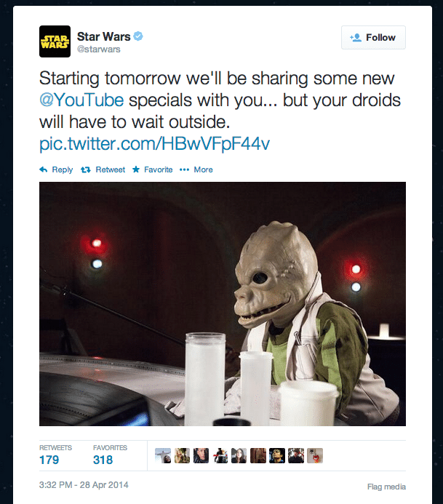443x504 pixels.
Task: Open the fifth avatar of dark-haired woman
Action: tap(239, 455)
